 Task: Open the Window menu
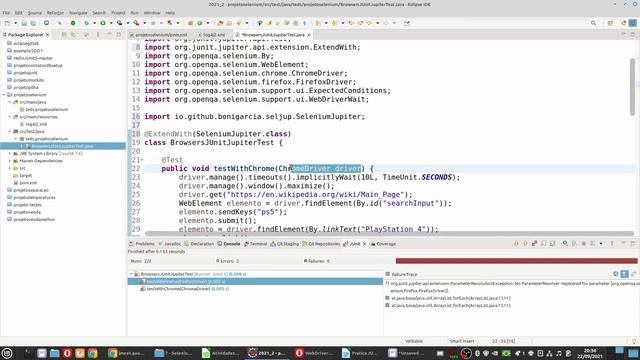tap(152, 13)
